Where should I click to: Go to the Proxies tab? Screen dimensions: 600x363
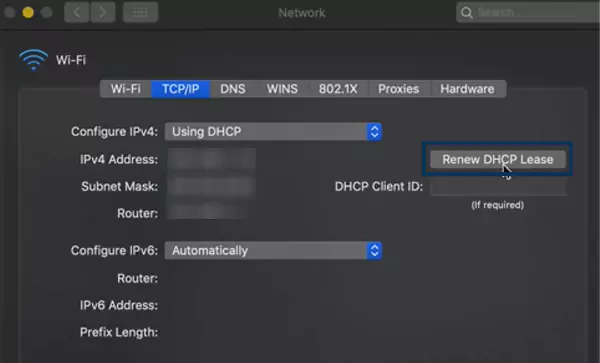pyautogui.click(x=399, y=89)
